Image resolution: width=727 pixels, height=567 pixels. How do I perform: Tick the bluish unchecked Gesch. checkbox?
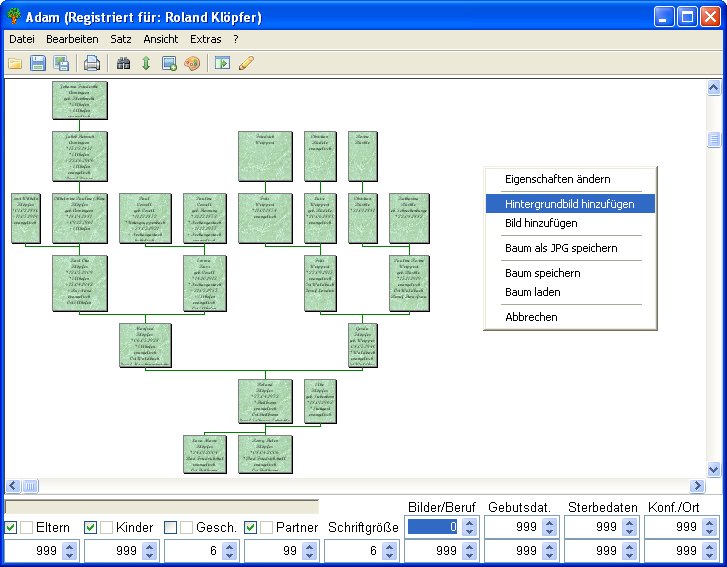tap(171, 527)
